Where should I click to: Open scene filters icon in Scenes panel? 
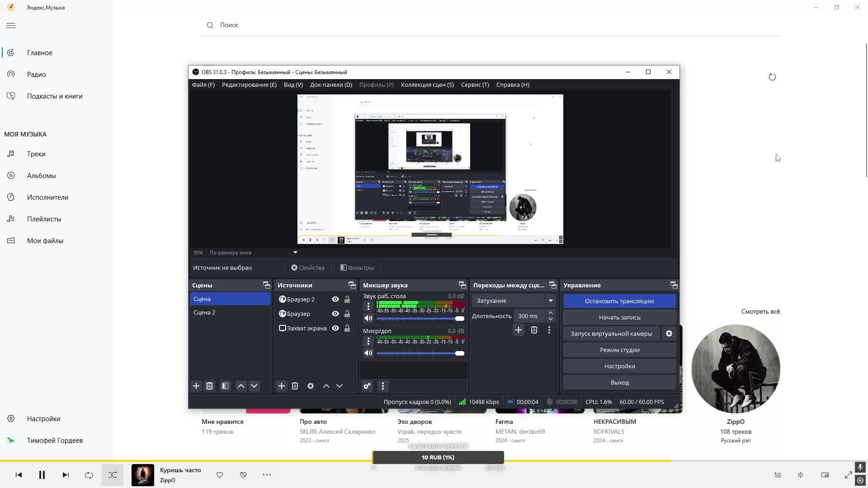click(x=225, y=386)
